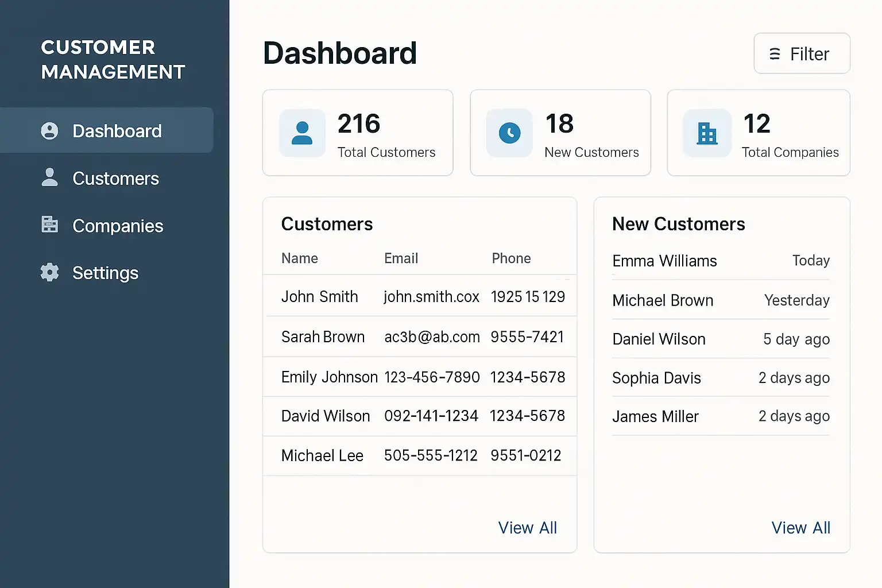
Task: Click the Settings gear icon
Action: click(50, 272)
